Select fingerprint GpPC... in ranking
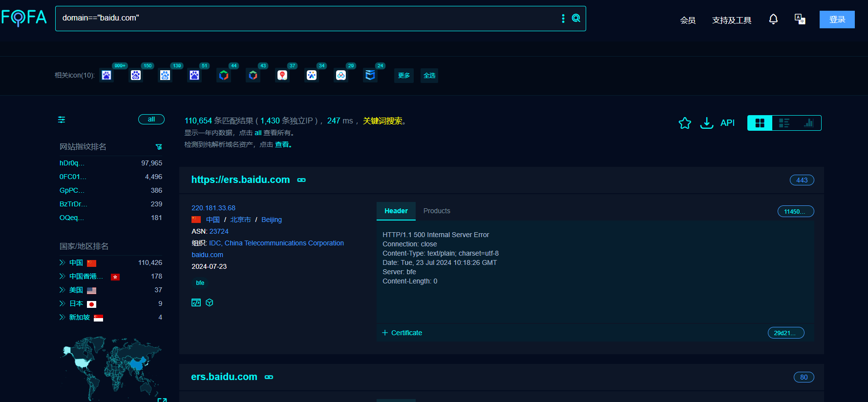This screenshot has height=402, width=868. [72, 190]
